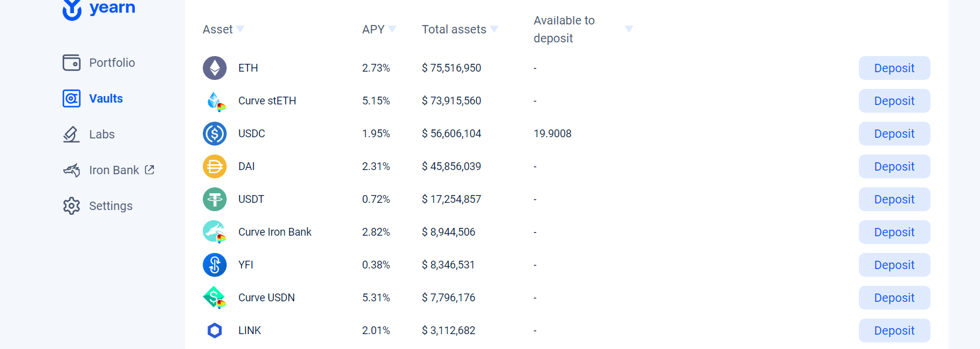Click the $ 45,856,039 total assets

pyautogui.click(x=452, y=166)
